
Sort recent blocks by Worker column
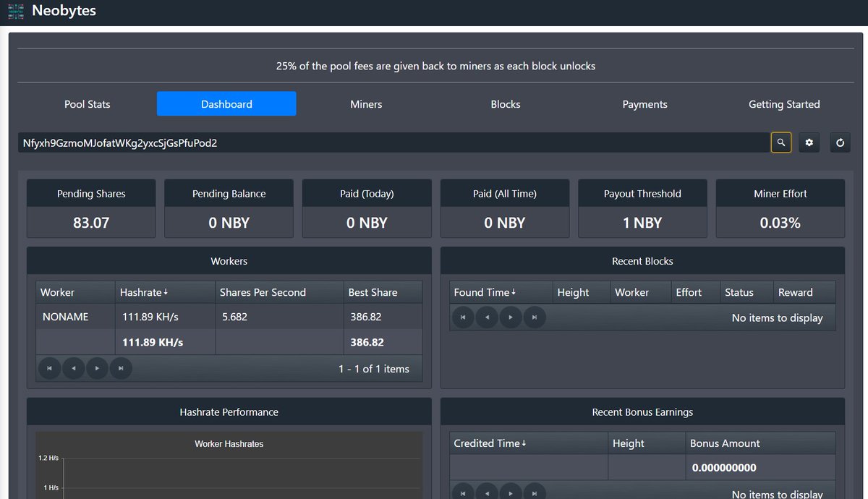tap(640, 292)
